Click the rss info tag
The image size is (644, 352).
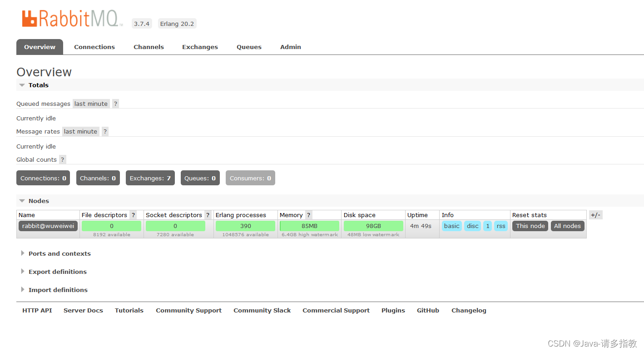click(501, 226)
